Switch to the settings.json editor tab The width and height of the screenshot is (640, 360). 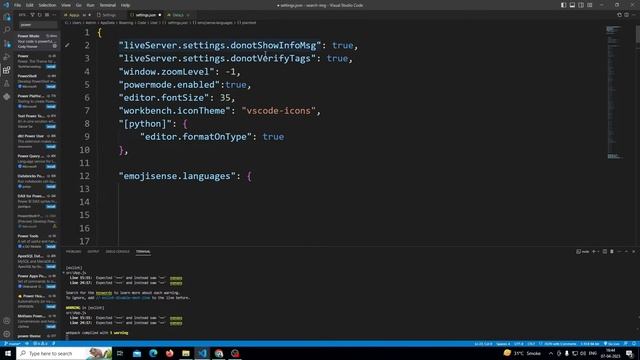(x=145, y=15)
